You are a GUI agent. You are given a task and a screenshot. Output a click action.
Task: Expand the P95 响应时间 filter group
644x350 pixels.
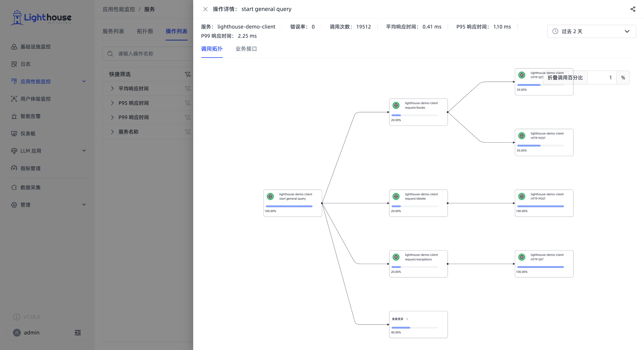[112, 103]
